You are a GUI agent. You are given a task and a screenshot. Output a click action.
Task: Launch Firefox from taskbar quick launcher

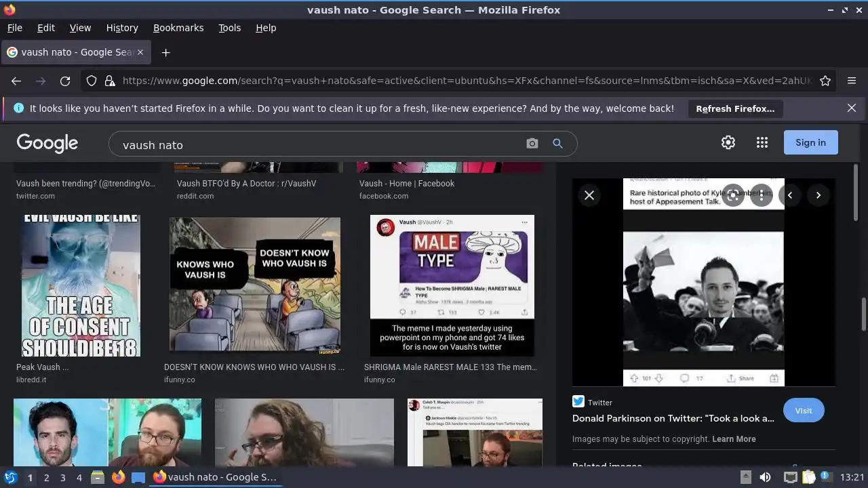(x=118, y=477)
